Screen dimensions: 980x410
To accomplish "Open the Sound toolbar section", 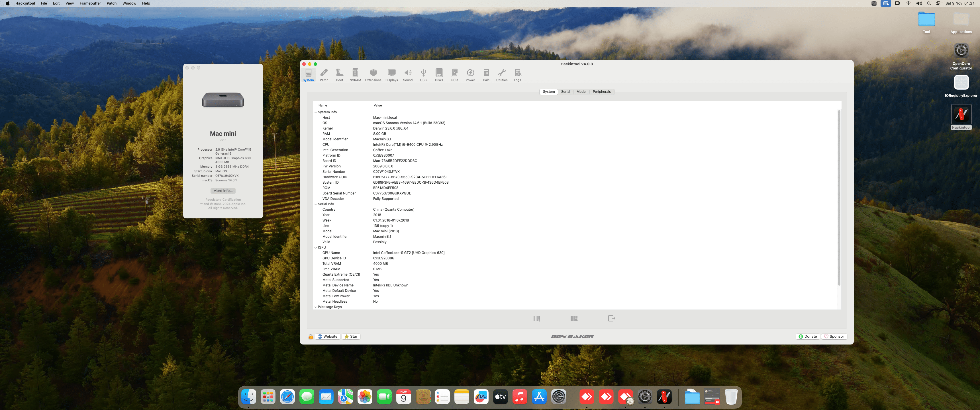I will pyautogui.click(x=407, y=75).
